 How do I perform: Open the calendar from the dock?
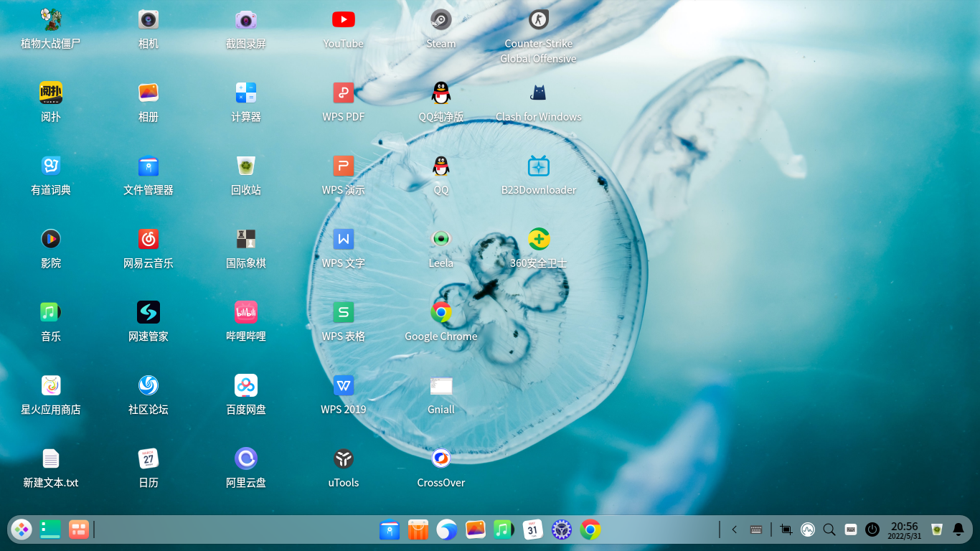[532, 529]
